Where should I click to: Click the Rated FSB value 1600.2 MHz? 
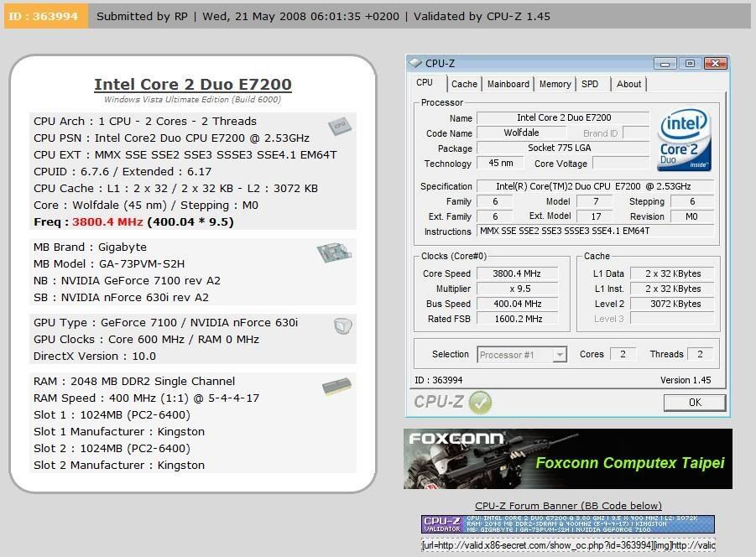[x=517, y=319]
